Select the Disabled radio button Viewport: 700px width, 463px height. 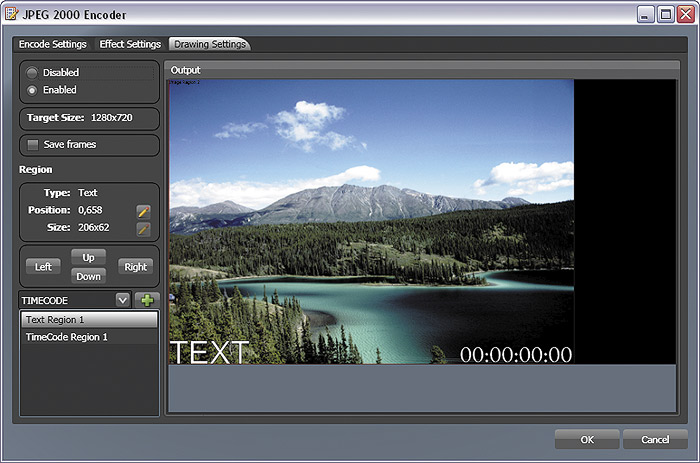coord(32,73)
